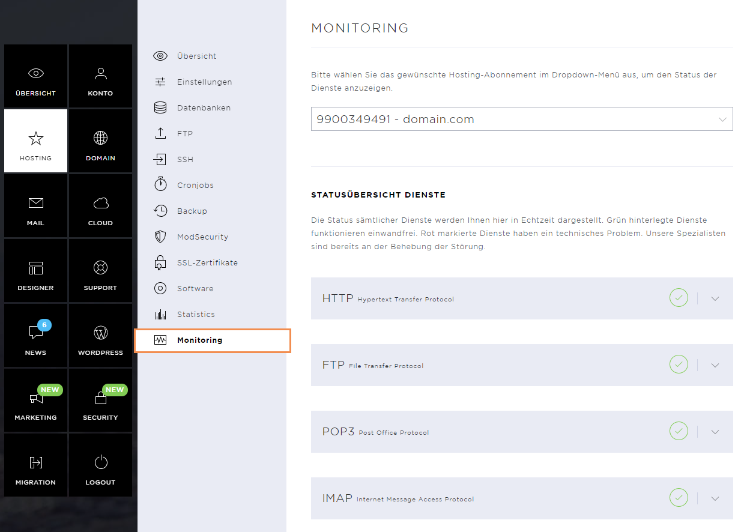This screenshot has height=532, width=756.
Task: Click the history clock icon beside Backup
Action: (x=160, y=211)
